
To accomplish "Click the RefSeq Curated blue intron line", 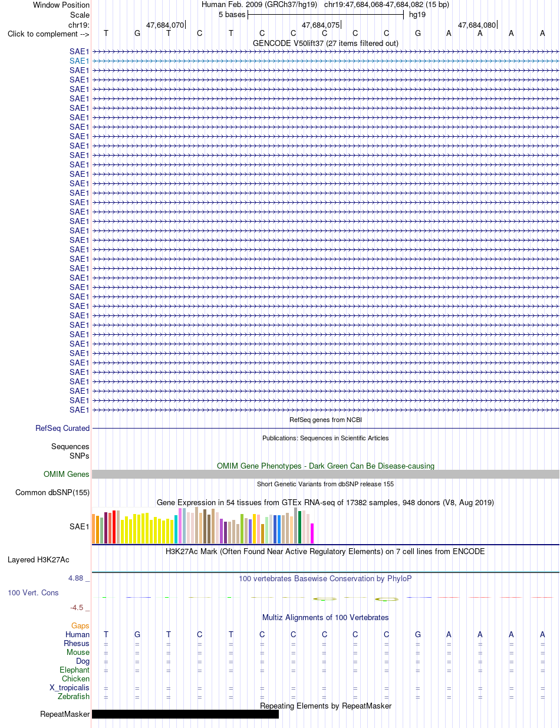I will [325, 429].
